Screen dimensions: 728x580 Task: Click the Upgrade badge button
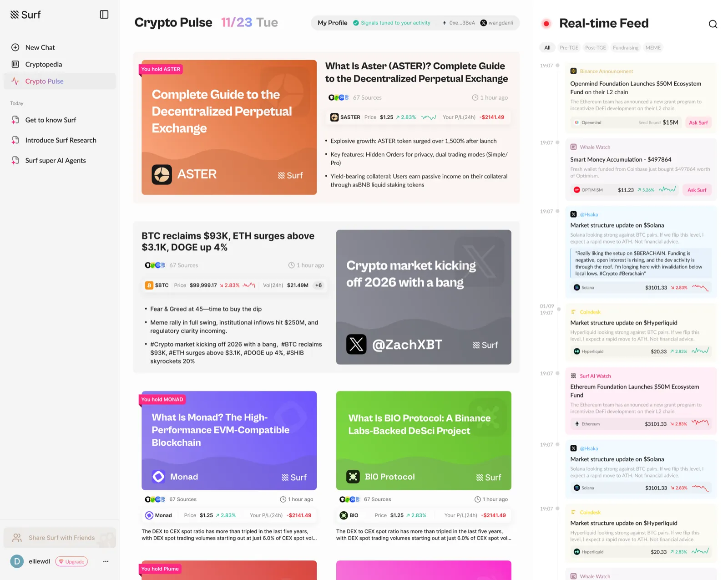[x=71, y=561]
